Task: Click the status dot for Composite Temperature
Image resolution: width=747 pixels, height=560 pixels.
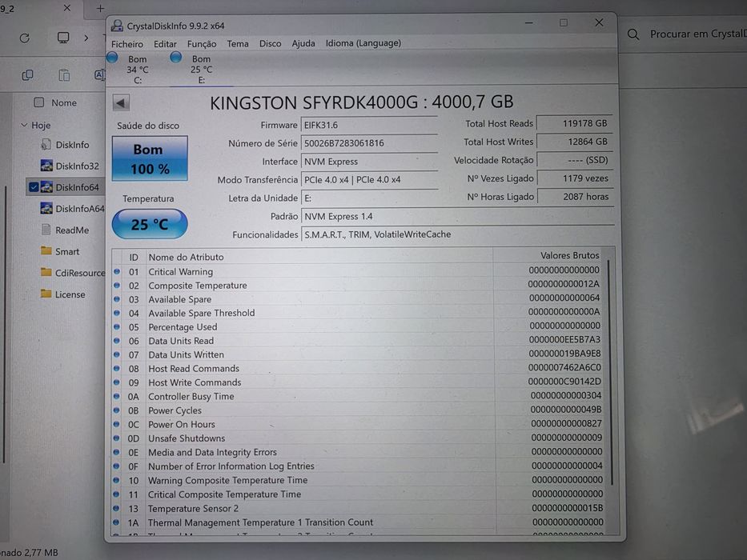Action: pos(117,286)
